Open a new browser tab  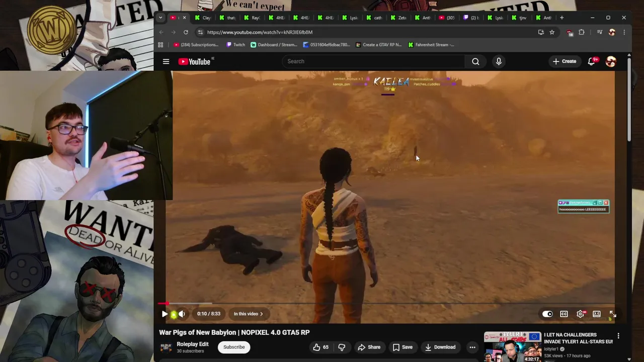(561, 18)
